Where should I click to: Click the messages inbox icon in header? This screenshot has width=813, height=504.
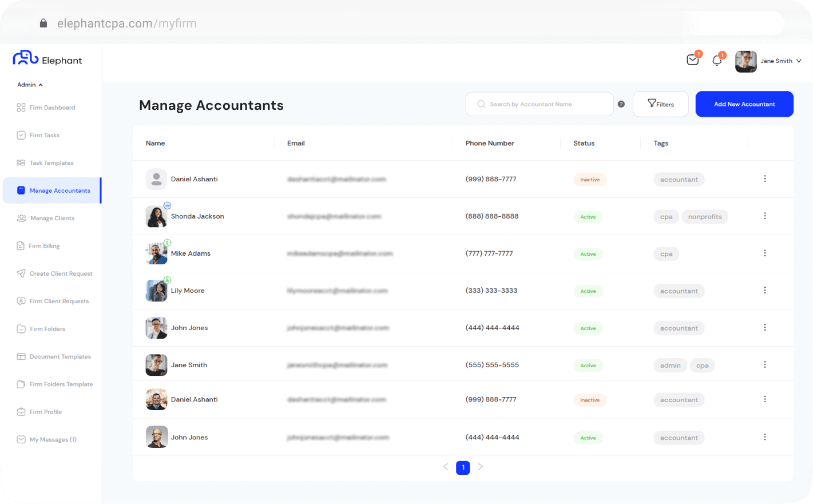pyautogui.click(x=692, y=59)
